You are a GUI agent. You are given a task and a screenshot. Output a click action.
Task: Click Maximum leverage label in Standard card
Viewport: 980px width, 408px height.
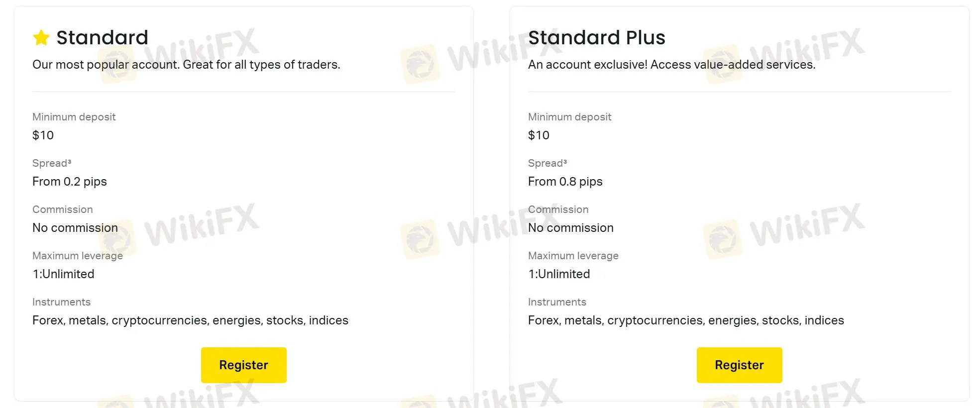[77, 256]
